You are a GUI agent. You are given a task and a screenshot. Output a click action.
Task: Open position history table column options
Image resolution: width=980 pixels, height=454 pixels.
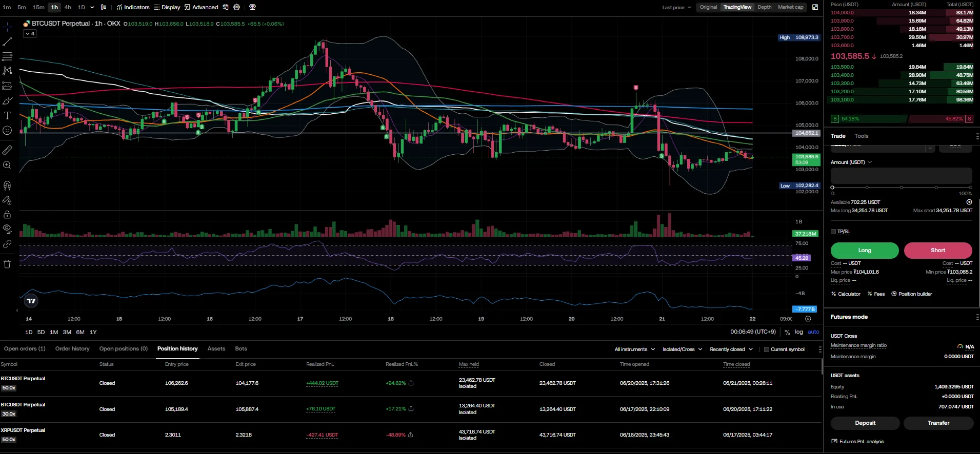pos(819,349)
